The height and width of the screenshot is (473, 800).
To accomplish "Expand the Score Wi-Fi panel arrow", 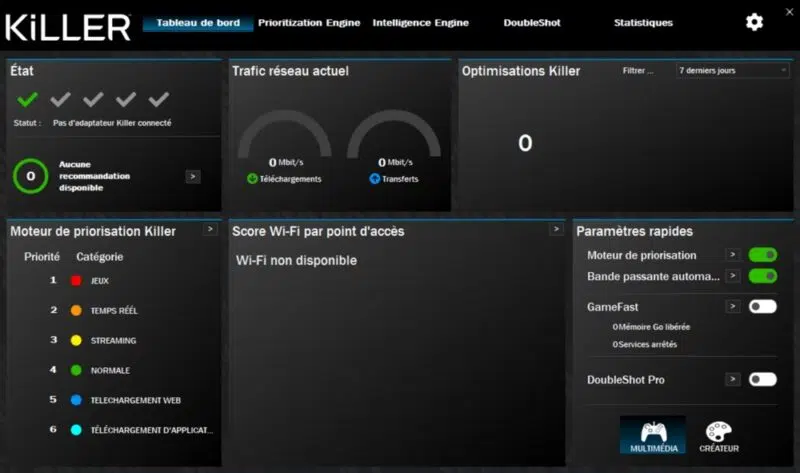I will click(x=557, y=229).
